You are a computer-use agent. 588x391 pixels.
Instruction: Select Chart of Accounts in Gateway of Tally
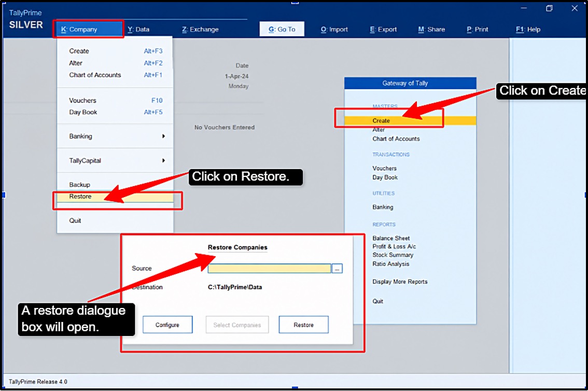[x=396, y=138]
